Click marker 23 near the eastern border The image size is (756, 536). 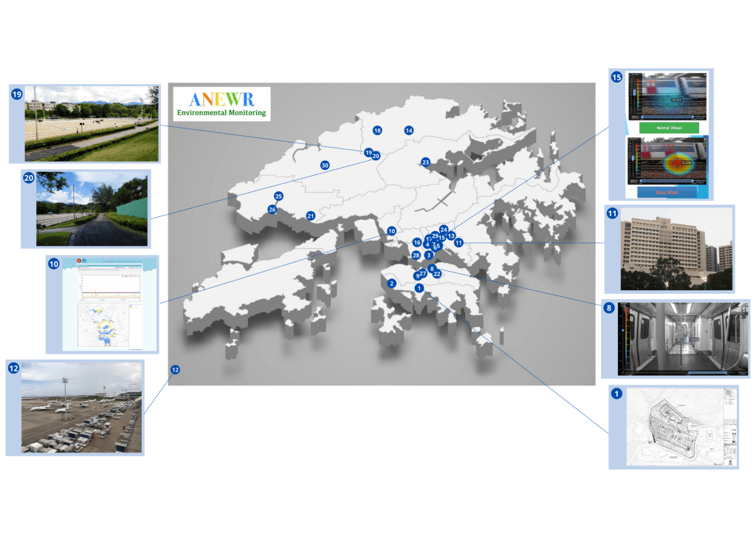(x=425, y=161)
